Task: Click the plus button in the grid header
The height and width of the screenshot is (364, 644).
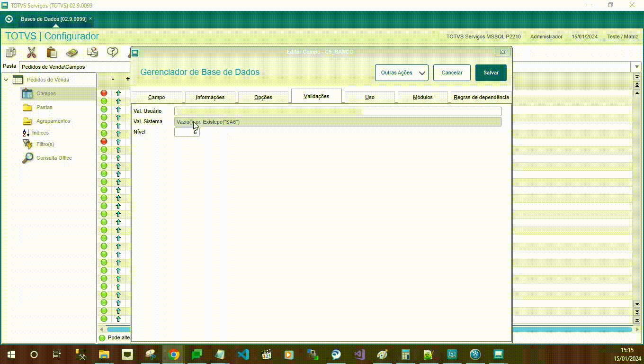Action: coord(128,79)
